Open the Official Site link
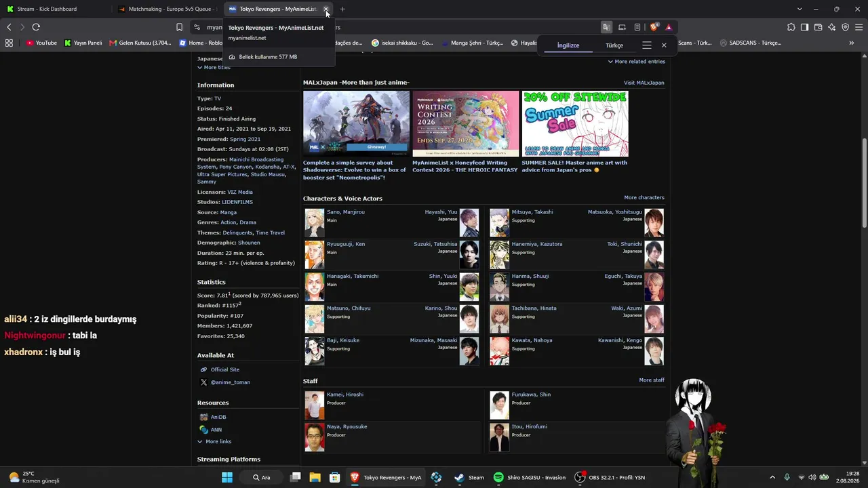Image resolution: width=868 pixels, height=488 pixels. pyautogui.click(x=225, y=369)
